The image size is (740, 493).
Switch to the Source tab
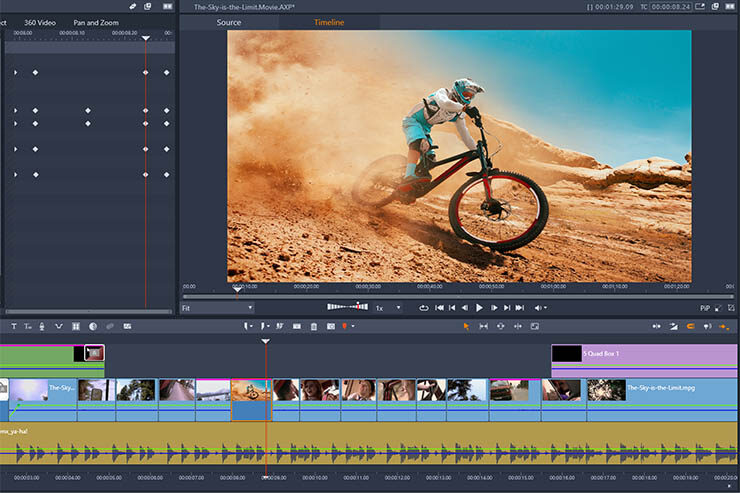click(x=229, y=22)
